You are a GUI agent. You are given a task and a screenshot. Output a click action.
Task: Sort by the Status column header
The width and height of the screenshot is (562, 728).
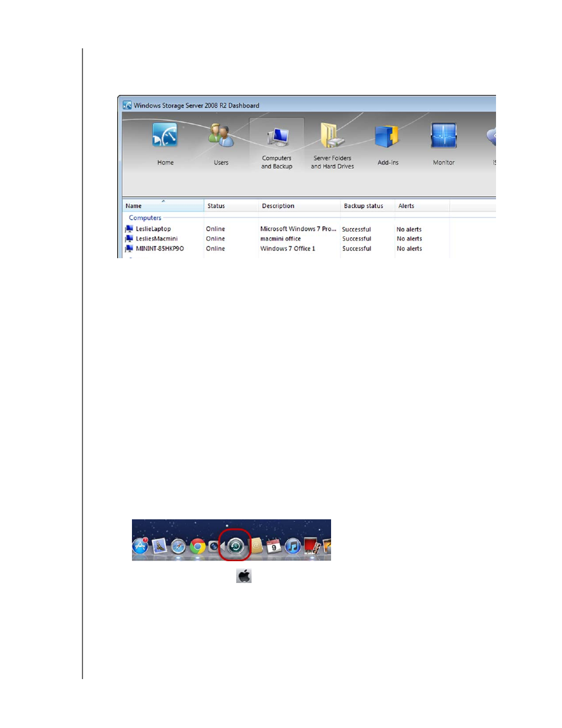tap(232, 206)
